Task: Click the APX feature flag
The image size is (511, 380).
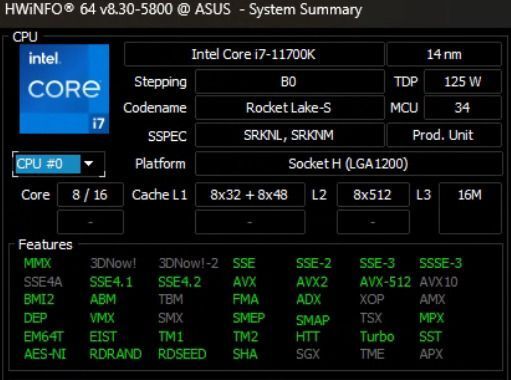Action: pyautogui.click(x=431, y=354)
